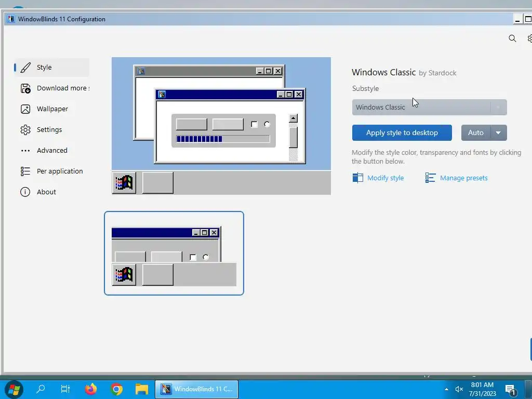Open the Style section in sidebar
Image resolution: width=532 pixels, height=399 pixels.
[x=51, y=67]
